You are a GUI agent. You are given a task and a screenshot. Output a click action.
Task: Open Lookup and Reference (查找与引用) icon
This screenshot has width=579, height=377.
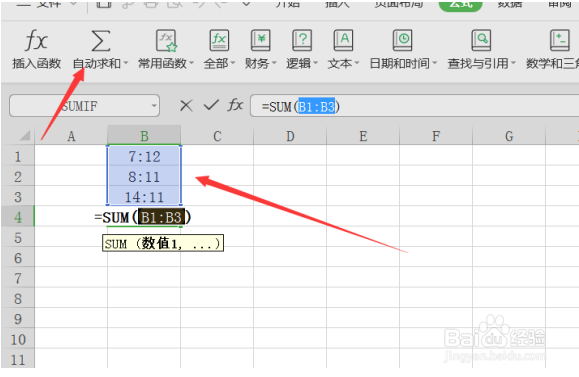481,40
